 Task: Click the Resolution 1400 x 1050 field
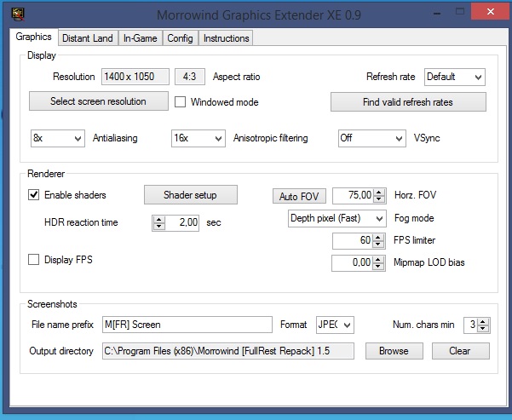click(135, 77)
